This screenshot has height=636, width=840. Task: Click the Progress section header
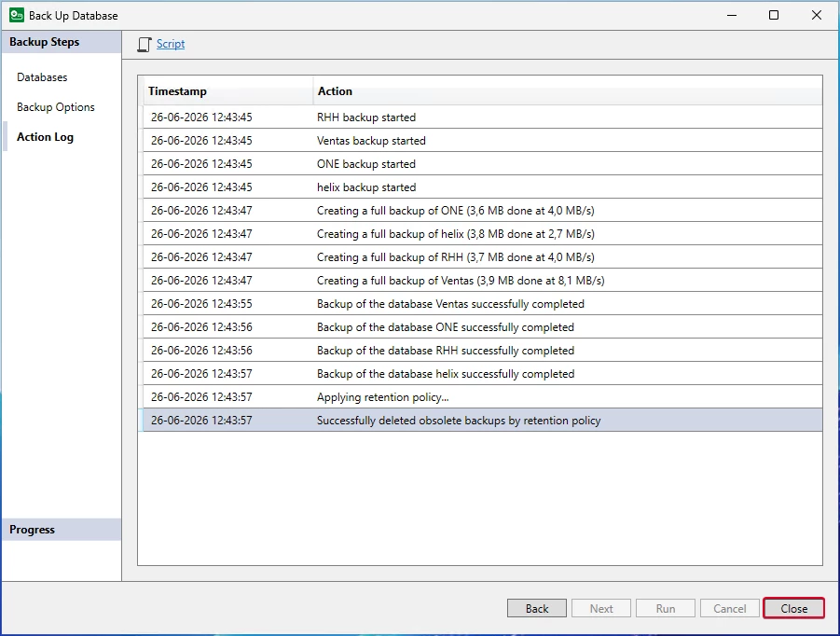[62, 530]
